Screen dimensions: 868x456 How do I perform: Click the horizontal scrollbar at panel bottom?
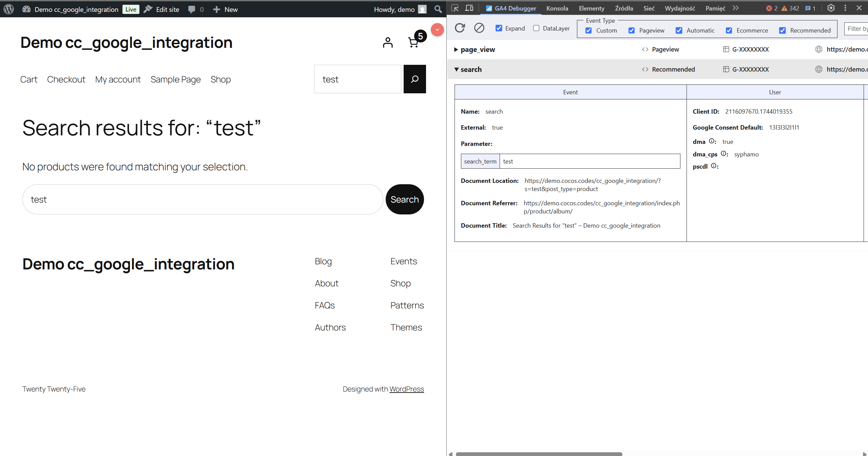539,454
